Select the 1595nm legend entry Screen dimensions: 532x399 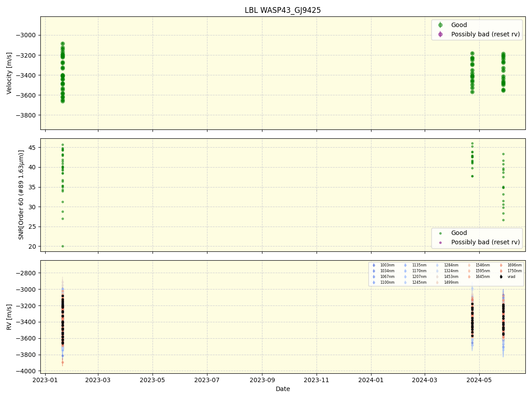(483, 271)
